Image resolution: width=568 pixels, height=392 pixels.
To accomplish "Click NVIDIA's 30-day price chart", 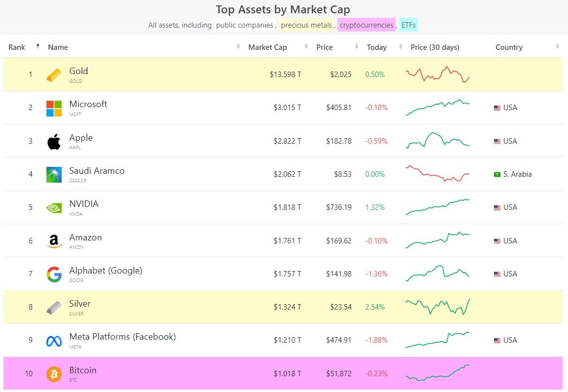I will click(x=438, y=207).
